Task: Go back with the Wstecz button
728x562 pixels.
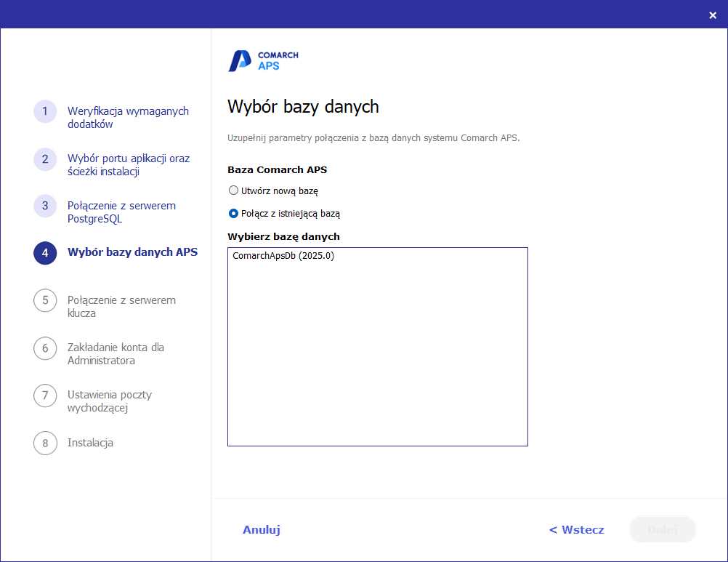Action: point(576,529)
